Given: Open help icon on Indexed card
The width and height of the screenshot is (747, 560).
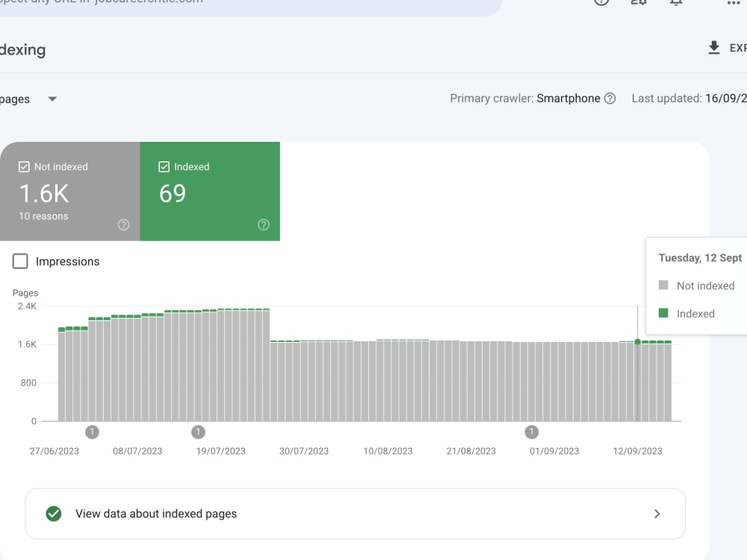Looking at the screenshot, I should (264, 225).
